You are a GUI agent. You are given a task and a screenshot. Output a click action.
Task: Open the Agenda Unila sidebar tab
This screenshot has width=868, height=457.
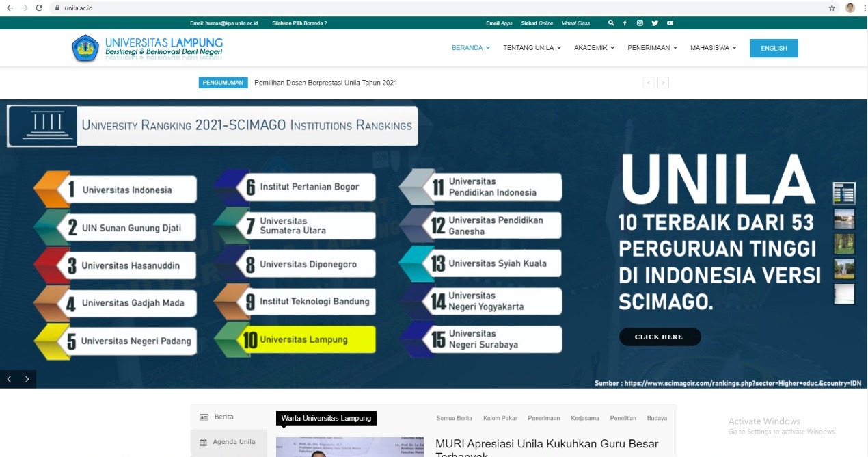coord(229,442)
